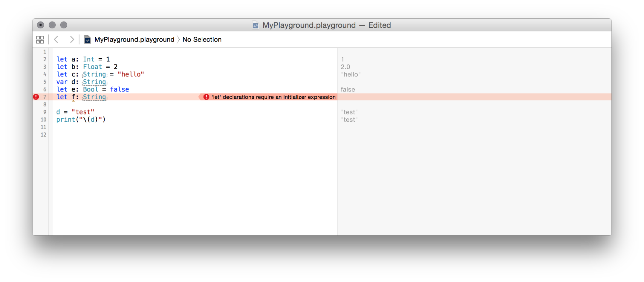Click the 'let' declarations error message
644x282 pixels.
[274, 97]
